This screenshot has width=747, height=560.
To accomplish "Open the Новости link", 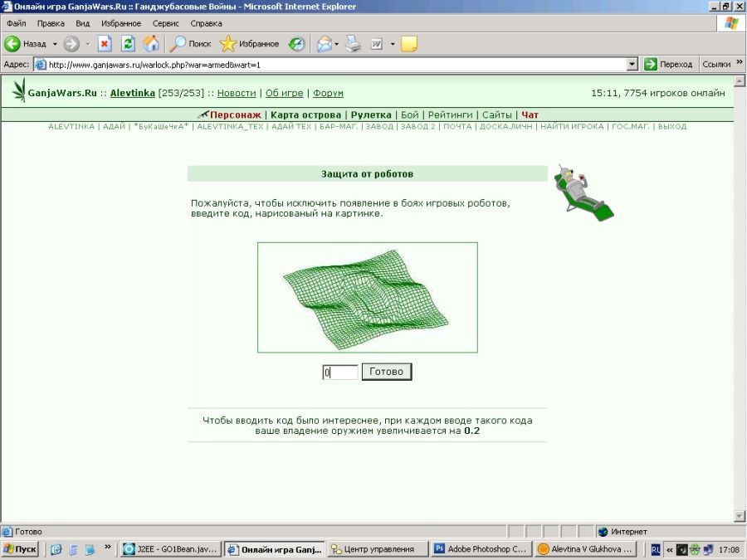I will [237, 93].
